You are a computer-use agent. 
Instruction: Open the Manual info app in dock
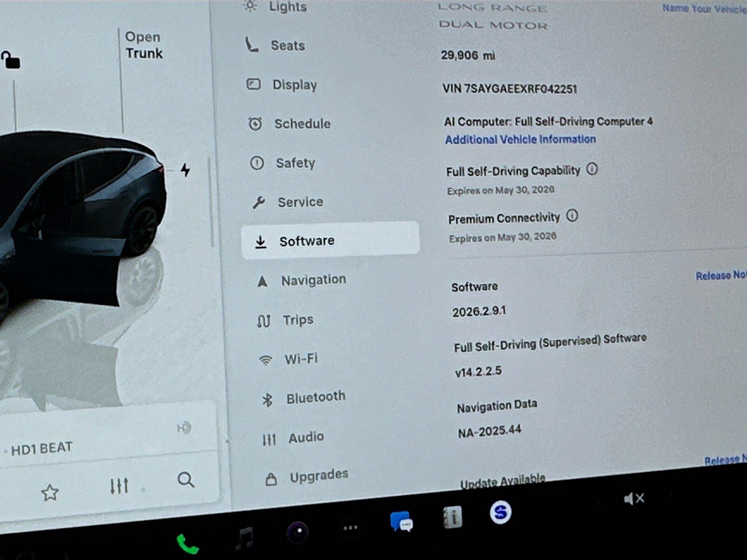point(452,517)
